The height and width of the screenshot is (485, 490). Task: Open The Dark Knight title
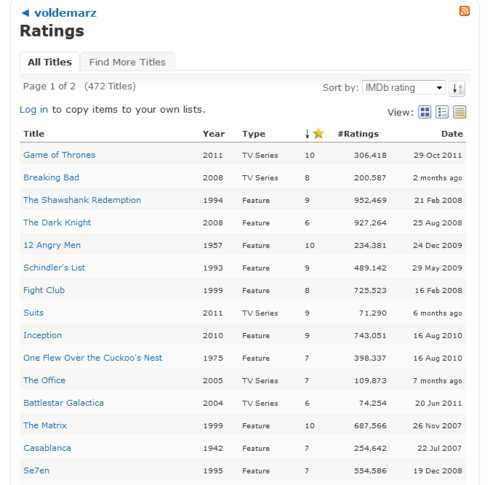tap(57, 223)
